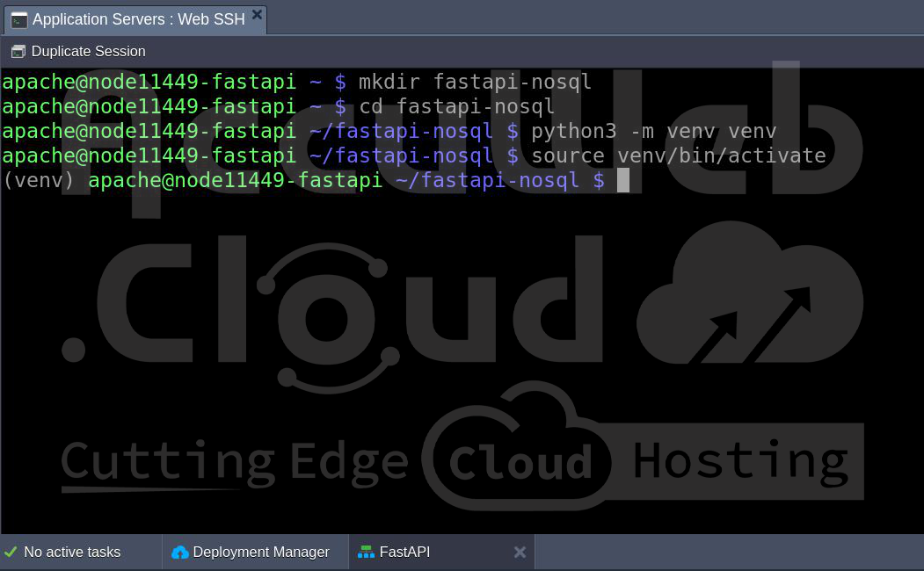Click the Deployment Manager cloud icon
Screen dimensions: 924x571
tap(180, 553)
